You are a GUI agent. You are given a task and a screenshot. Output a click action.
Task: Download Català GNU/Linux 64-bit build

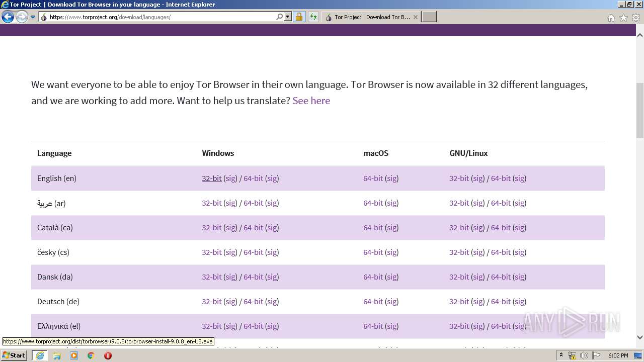point(501,227)
